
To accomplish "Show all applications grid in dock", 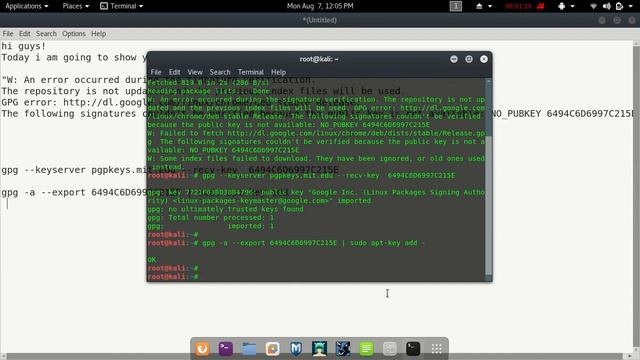I will tap(436, 349).
